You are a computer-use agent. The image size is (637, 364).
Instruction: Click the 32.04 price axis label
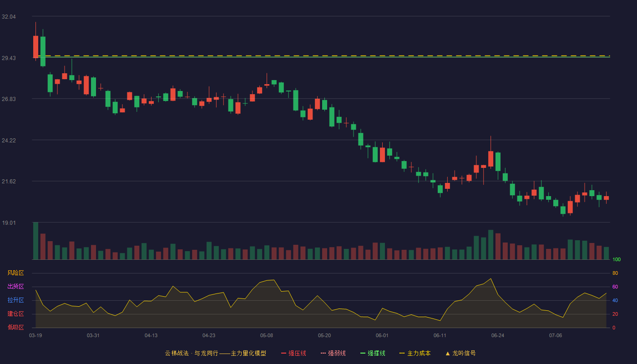tap(9, 17)
